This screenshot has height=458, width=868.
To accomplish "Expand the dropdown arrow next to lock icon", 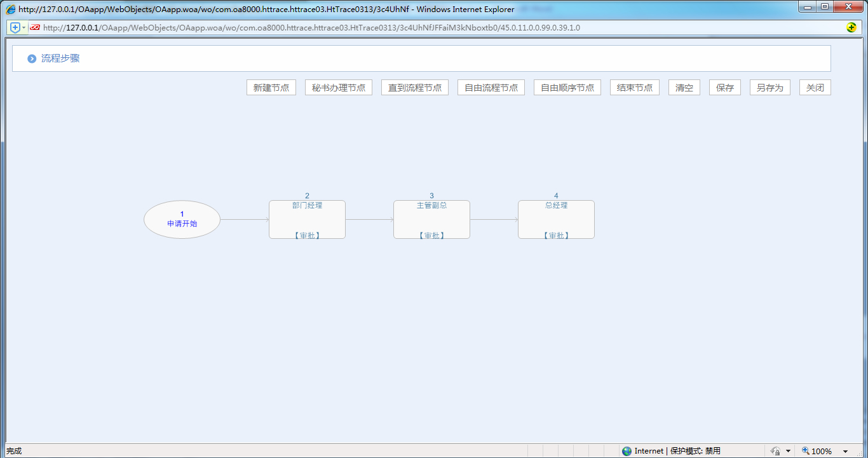I will (789, 452).
